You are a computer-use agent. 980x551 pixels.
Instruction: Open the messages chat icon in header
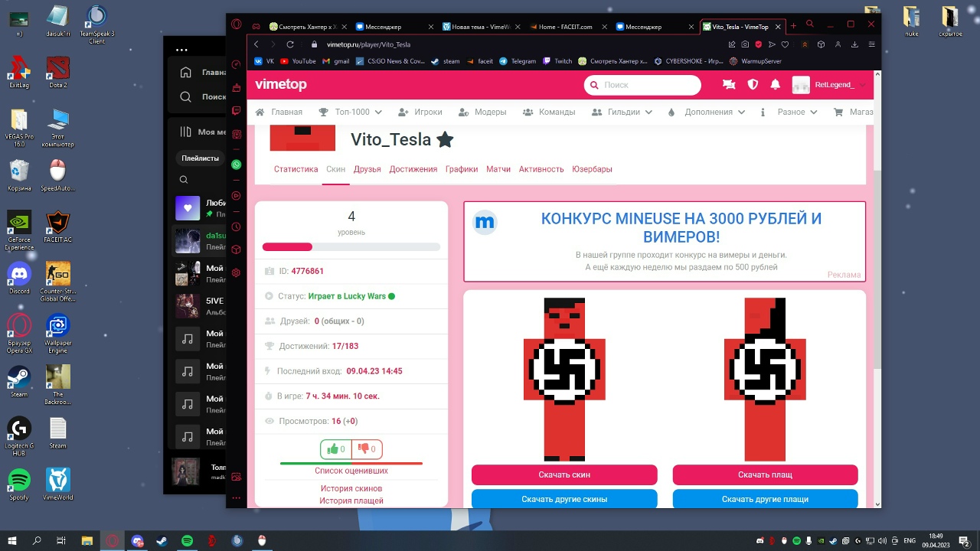(x=729, y=85)
